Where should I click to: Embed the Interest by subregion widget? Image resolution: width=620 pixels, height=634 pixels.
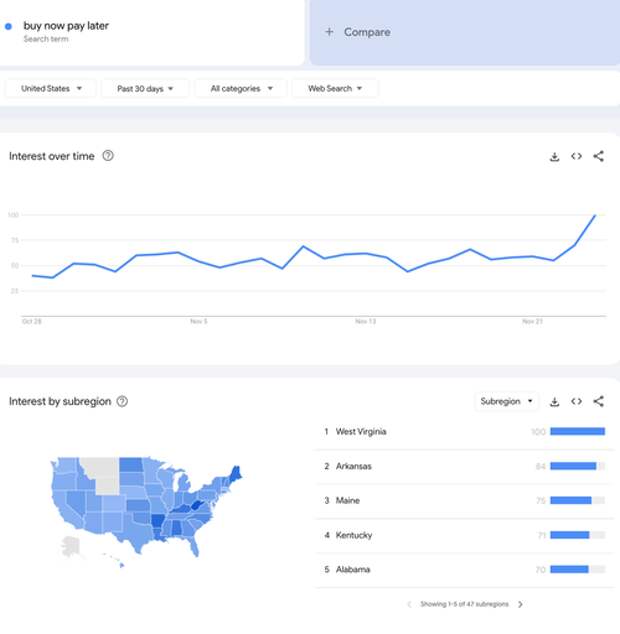(577, 402)
